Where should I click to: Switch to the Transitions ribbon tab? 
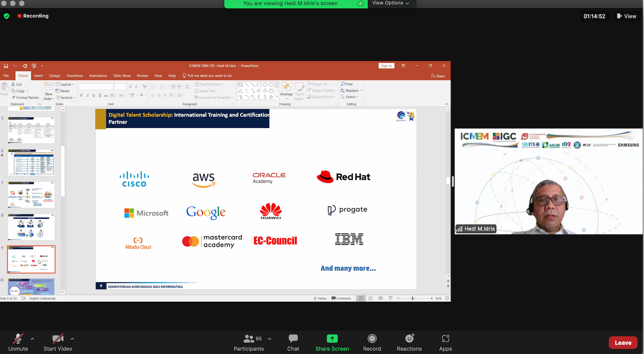click(74, 76)
